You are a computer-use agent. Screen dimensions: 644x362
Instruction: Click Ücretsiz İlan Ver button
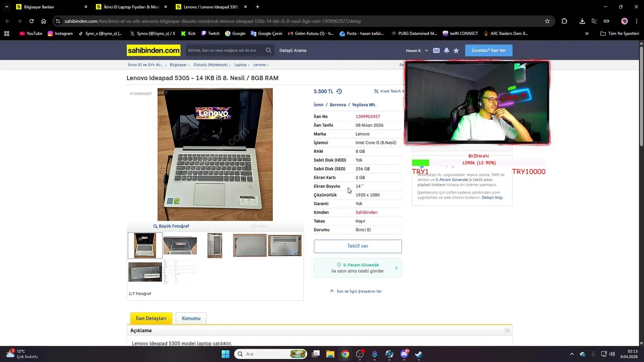click(489, 50)
